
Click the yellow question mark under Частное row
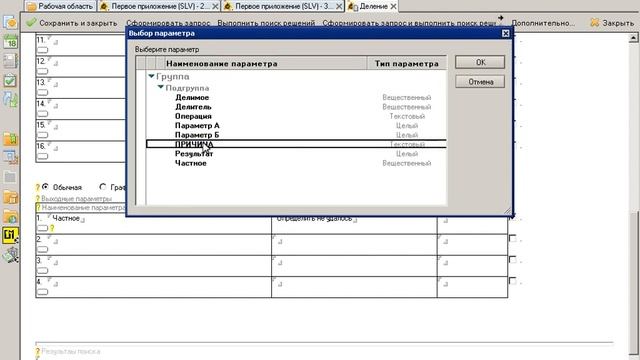click(x=52, y=228)
